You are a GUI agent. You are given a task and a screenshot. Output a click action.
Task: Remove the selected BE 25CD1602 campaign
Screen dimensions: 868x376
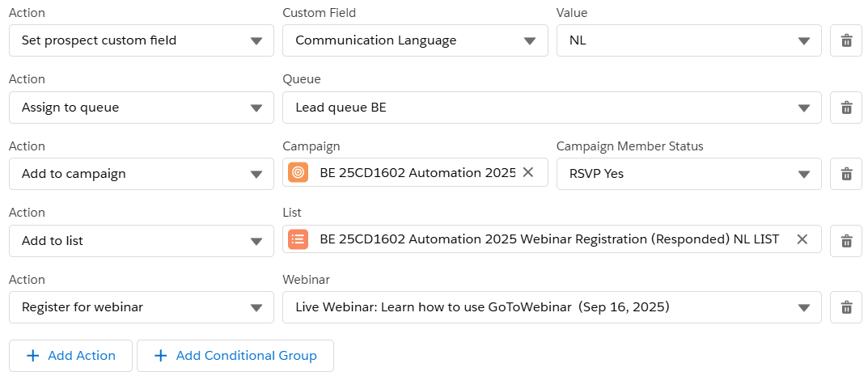528,172
